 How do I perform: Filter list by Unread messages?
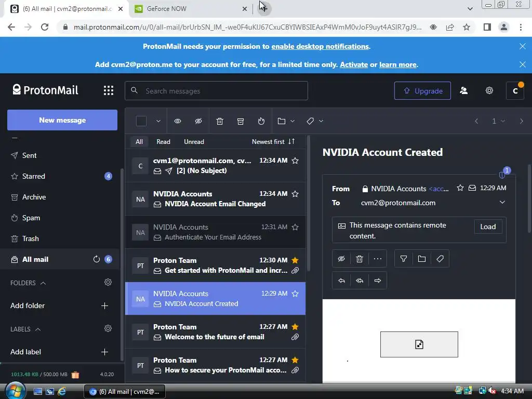(x=194, y=142)
